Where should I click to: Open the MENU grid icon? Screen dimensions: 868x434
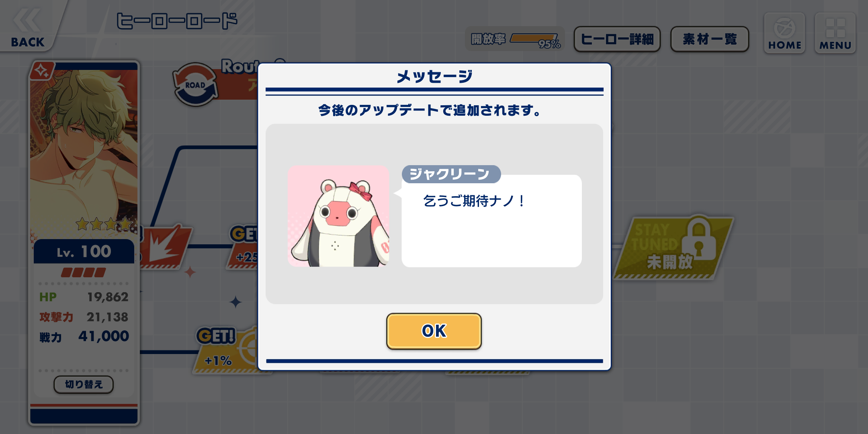[x=835, y=33]
